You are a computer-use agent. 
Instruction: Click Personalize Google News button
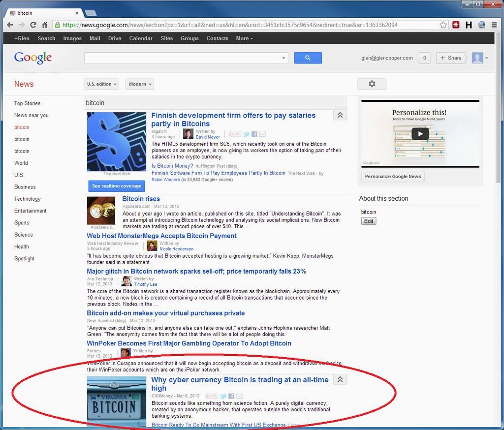pos(393,177)
